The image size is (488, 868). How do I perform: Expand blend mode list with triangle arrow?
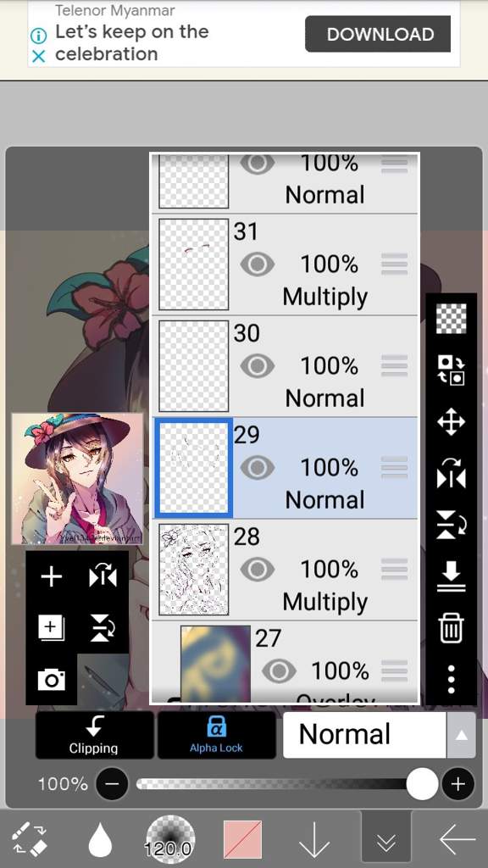pyautogui.click(x=461, y=735)
